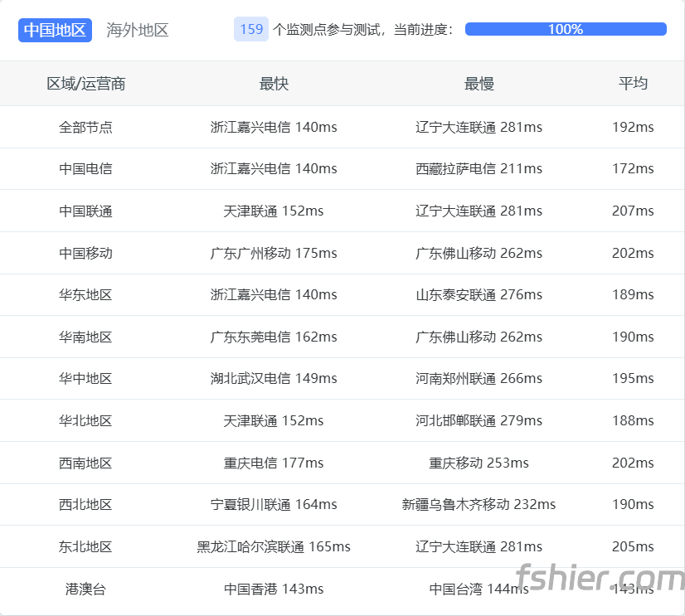
Task: Select the 中国电信 row label
Action: 85,168
